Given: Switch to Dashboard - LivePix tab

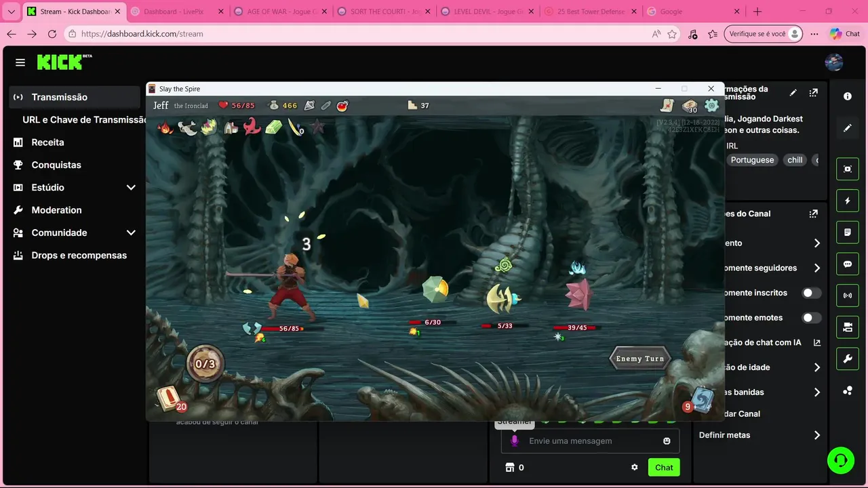Looking at the screenshot, I should pos(176,12).
